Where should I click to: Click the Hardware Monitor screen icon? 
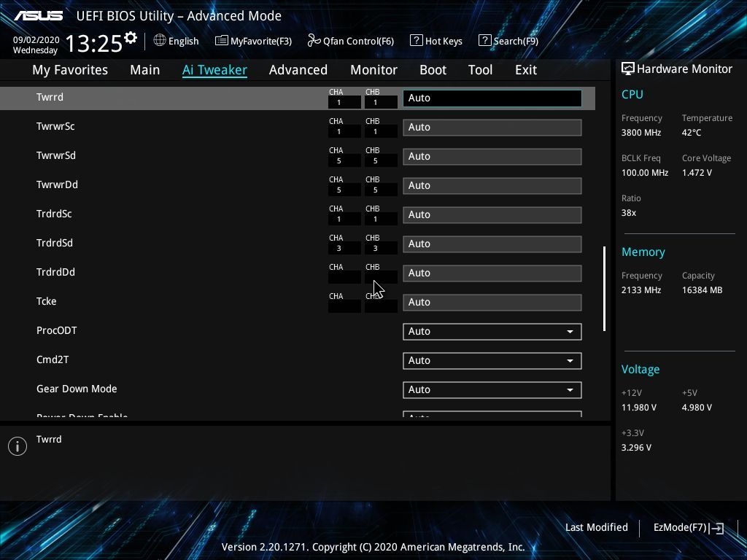628,69
